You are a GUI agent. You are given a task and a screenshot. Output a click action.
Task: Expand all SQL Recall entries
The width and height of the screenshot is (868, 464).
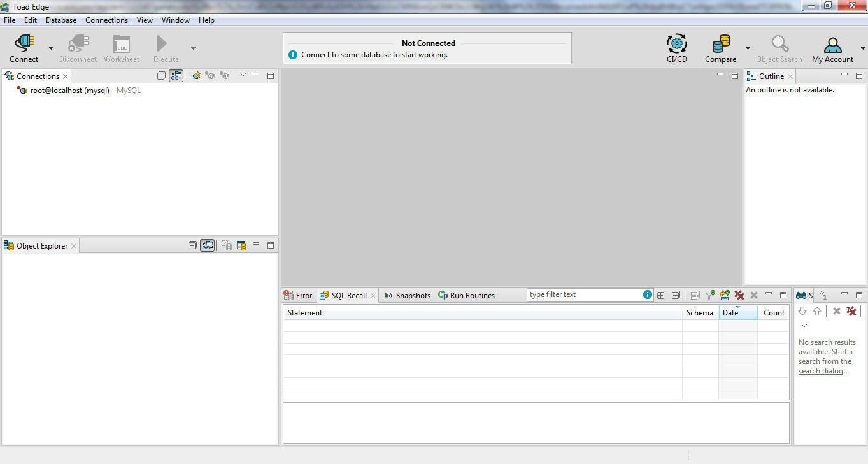tap(661, 295)
